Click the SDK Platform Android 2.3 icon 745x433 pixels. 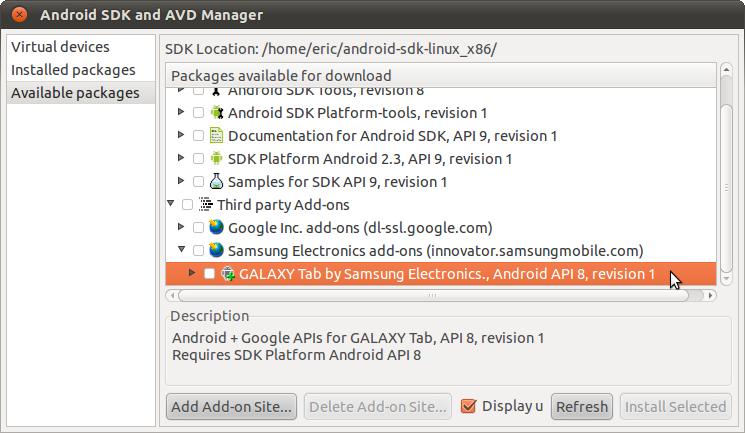point(216,158)
